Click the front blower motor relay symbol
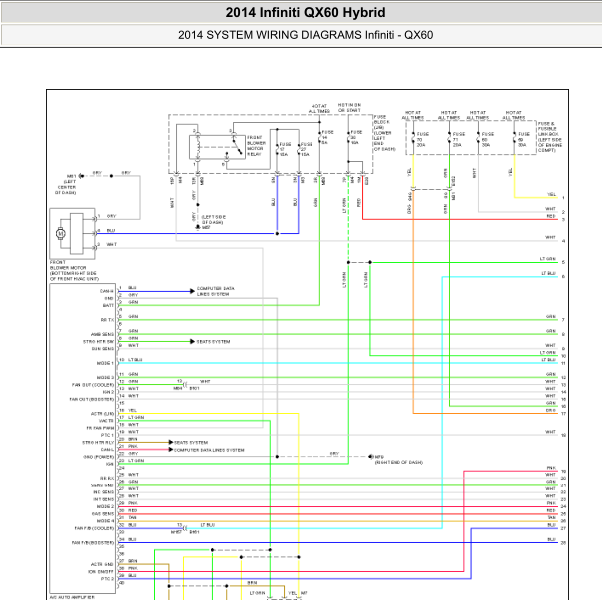 (x=217, y=147)
